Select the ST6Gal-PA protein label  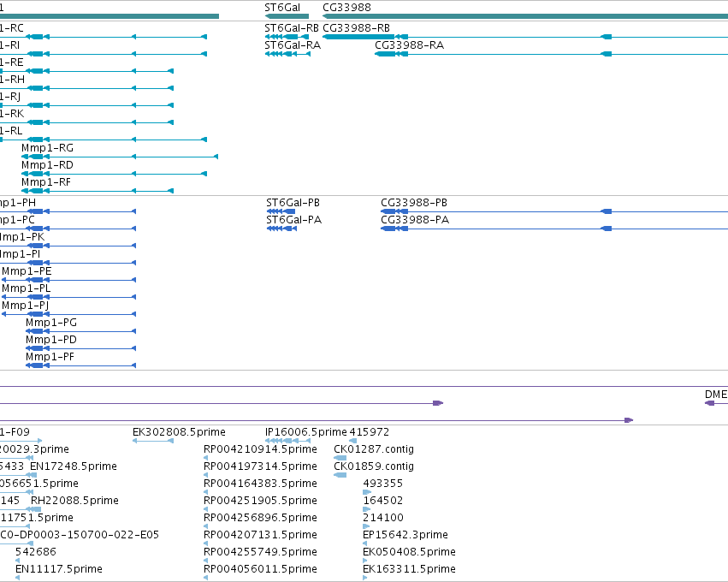pos(294,220)
